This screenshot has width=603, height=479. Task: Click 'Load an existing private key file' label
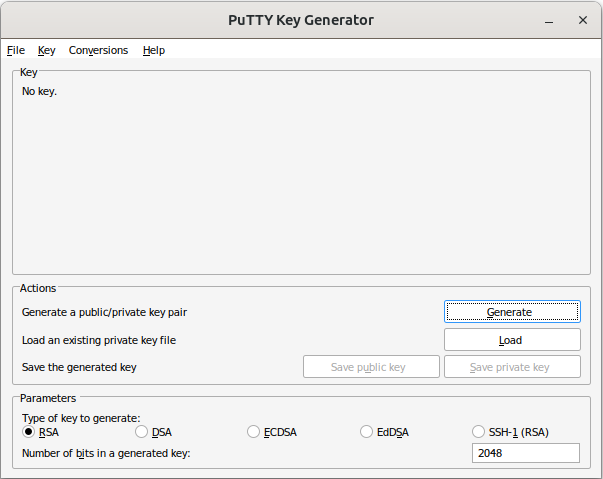(99, 340)
